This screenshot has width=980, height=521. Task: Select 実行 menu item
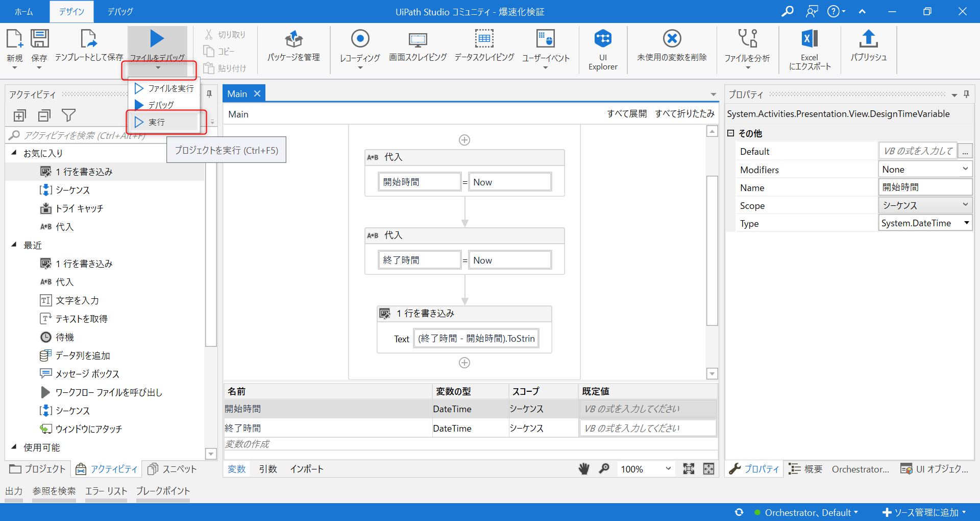pos(164,122)
